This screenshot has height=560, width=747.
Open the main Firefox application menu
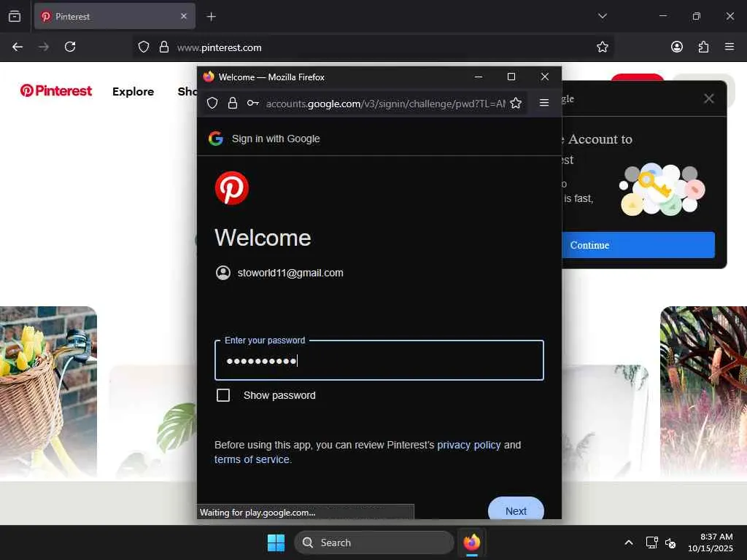click(x=729, y=47)
